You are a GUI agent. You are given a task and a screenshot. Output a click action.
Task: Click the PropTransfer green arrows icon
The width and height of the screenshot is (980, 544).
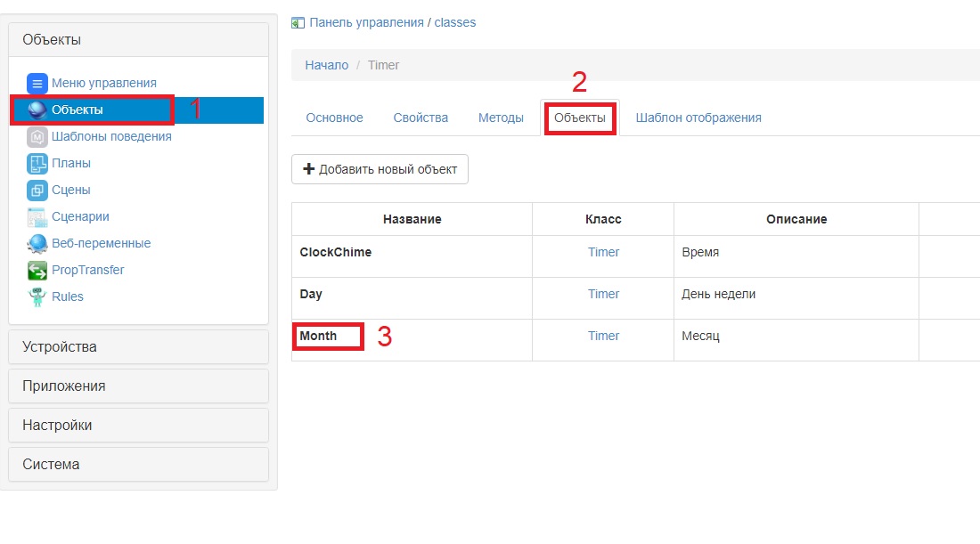(37, 271)
